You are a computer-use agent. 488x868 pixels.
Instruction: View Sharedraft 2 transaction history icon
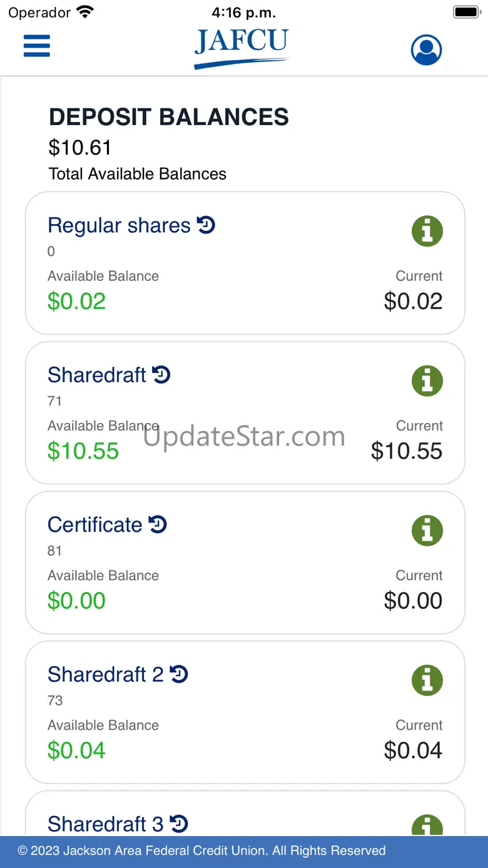[x=179, y=674]
